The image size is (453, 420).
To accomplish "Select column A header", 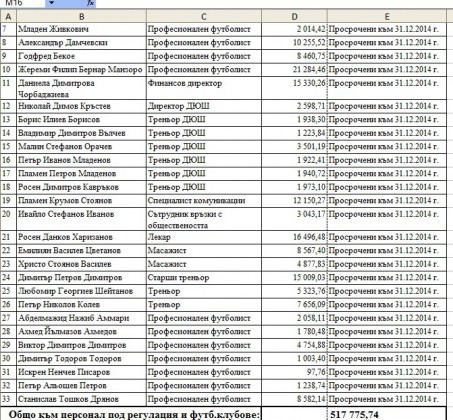I will click(8, 16).
